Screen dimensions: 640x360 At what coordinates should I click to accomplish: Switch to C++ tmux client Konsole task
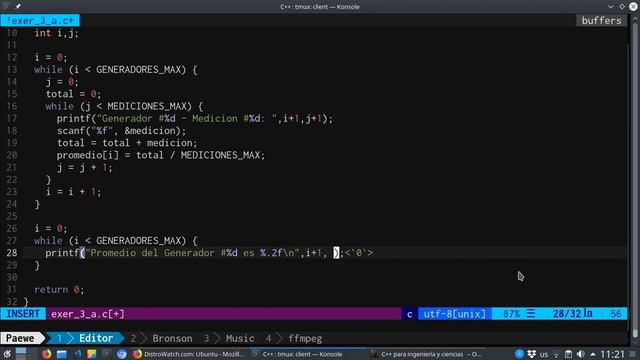[309, 354]
